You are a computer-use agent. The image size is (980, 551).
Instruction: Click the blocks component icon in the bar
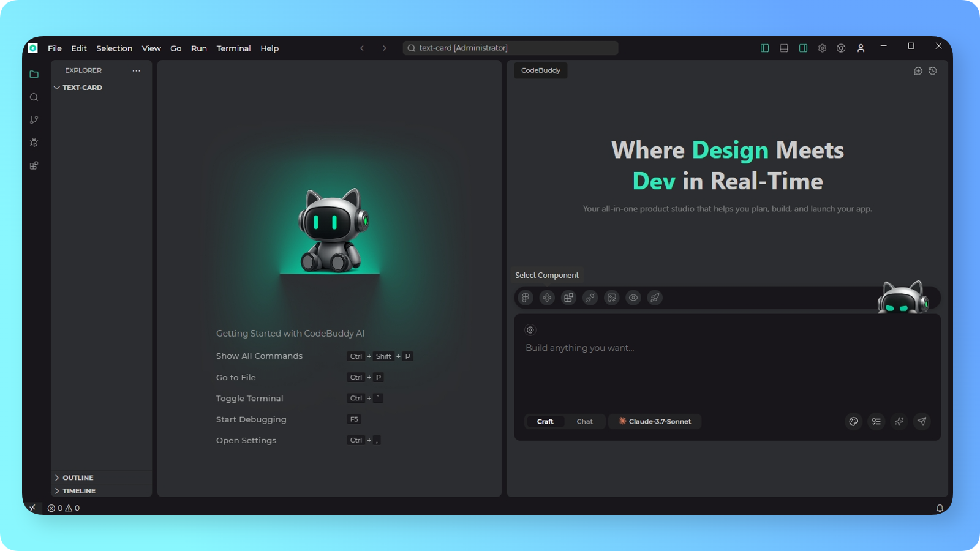click(x=568, y=298)
